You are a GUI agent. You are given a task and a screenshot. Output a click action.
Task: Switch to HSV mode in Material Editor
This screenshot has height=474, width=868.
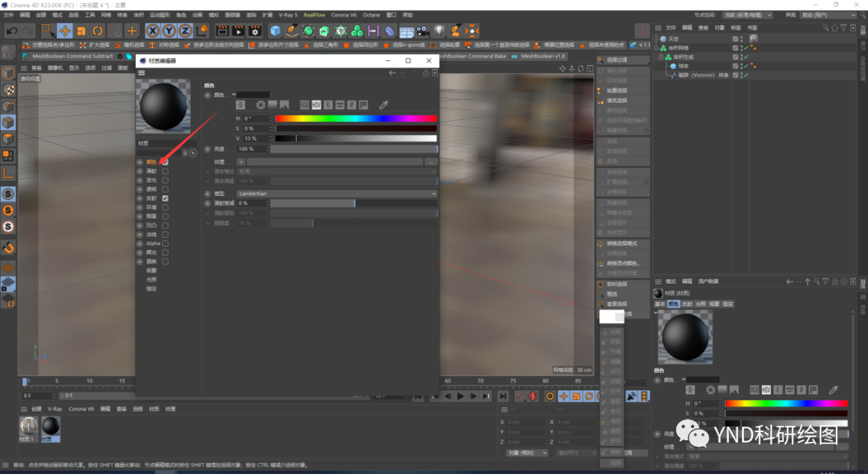tap(316, 104)
